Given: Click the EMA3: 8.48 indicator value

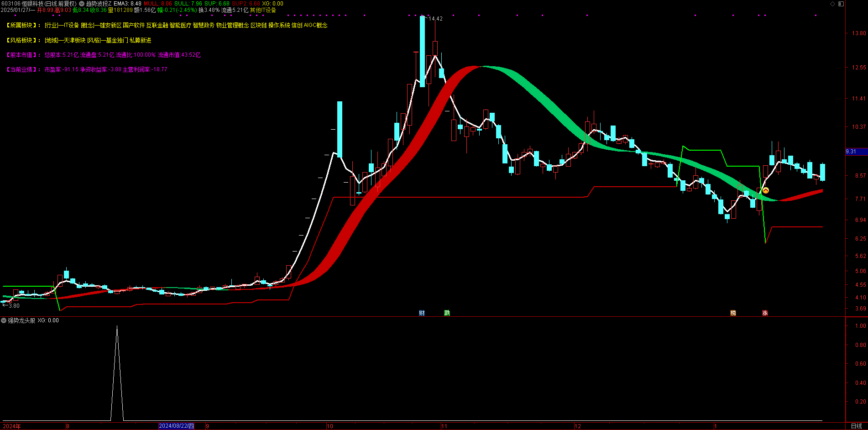Looking at the screenshot, I should pos(127,4).
